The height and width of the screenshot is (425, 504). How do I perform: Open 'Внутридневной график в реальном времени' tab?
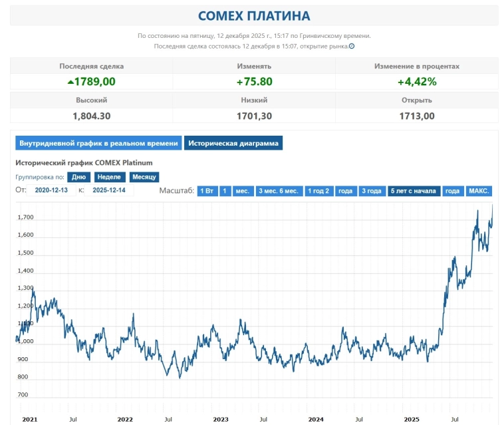(x=98, y=143)
